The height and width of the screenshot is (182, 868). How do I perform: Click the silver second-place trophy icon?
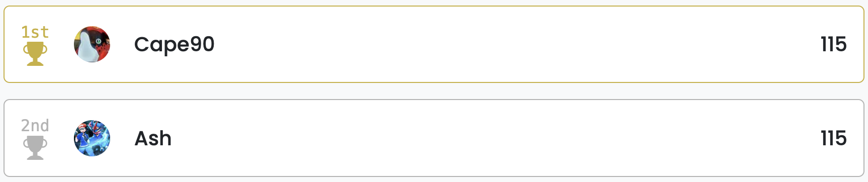click(x=35, y=148)
